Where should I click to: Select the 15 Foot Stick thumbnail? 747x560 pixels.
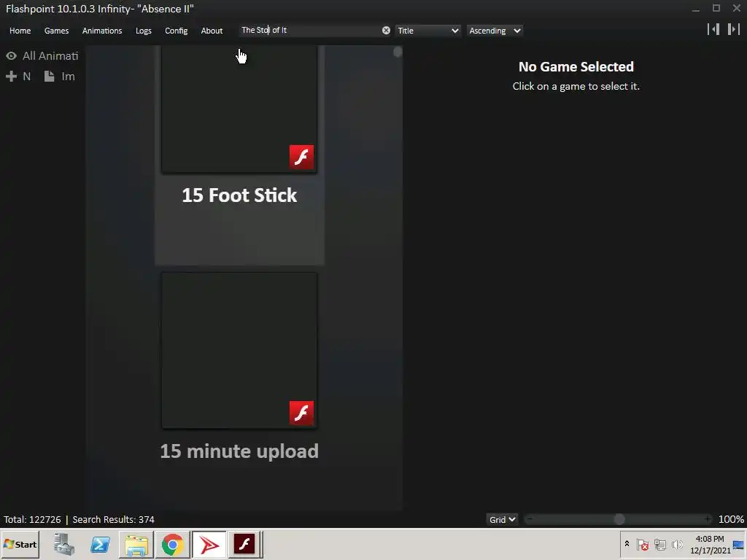239,109
